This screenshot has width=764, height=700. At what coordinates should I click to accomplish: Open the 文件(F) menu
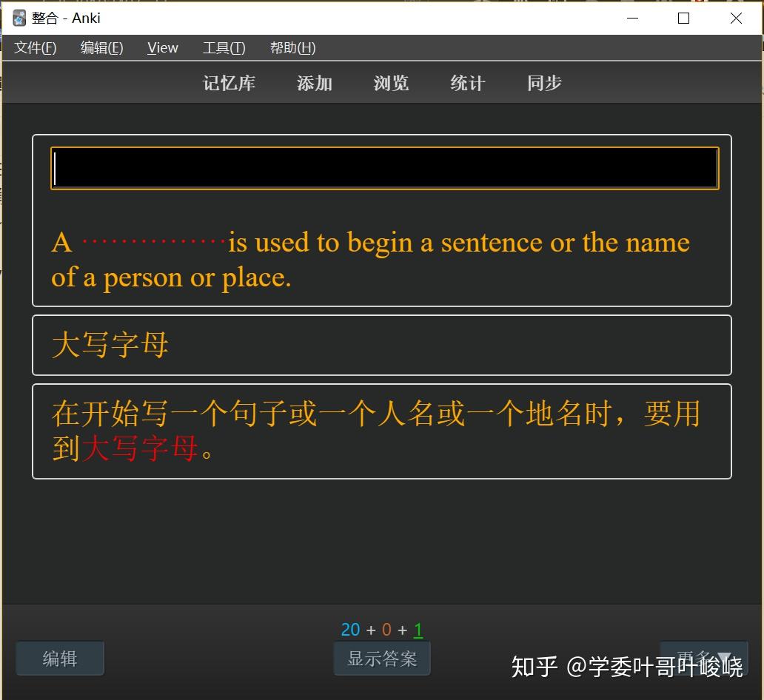(x=35, y=48)
